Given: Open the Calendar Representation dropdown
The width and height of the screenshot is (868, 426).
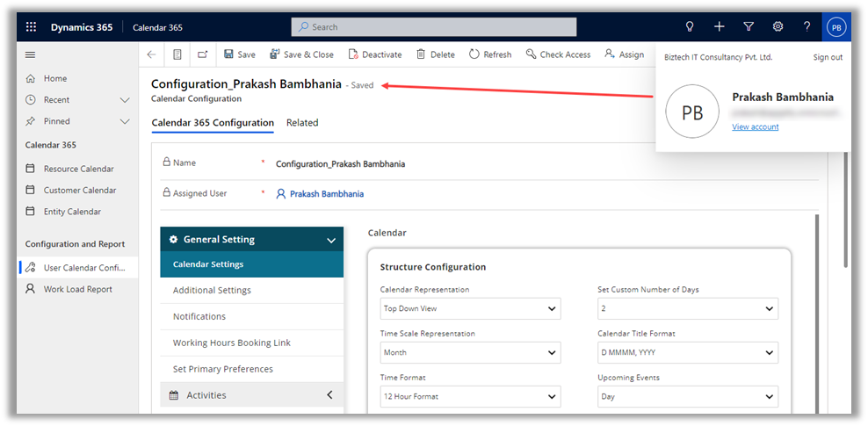Looking at the screenshot, I should point(470,308).
